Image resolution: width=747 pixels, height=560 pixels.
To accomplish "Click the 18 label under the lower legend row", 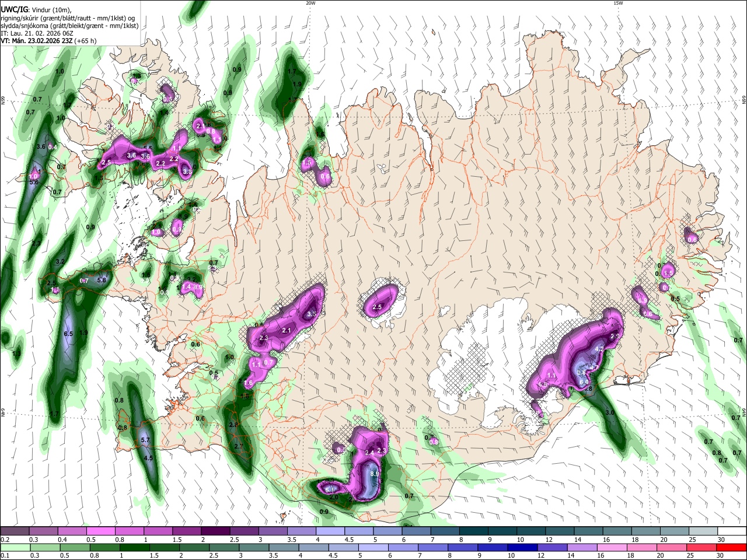I will [632, 556].
